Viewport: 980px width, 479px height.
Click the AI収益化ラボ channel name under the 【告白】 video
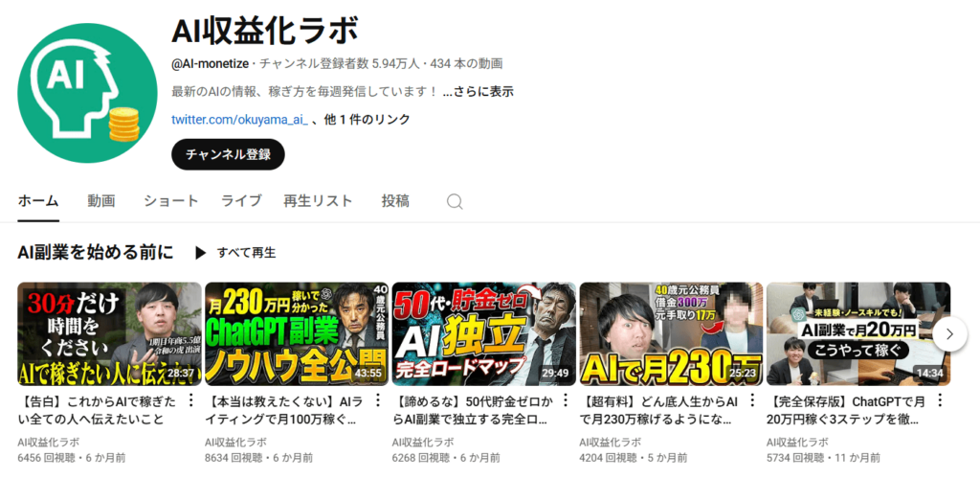coord(48,442)
